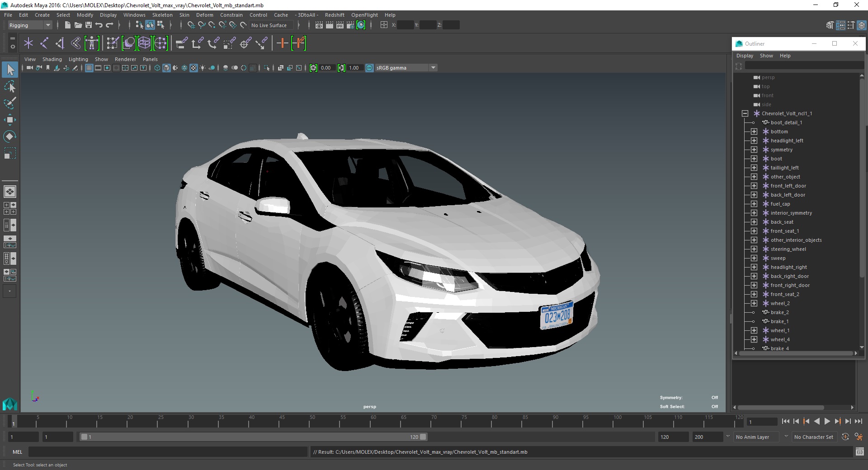Open the Auto keyframe toggle icon
This screenshot has height=470, width=868.
click(845, 437)
